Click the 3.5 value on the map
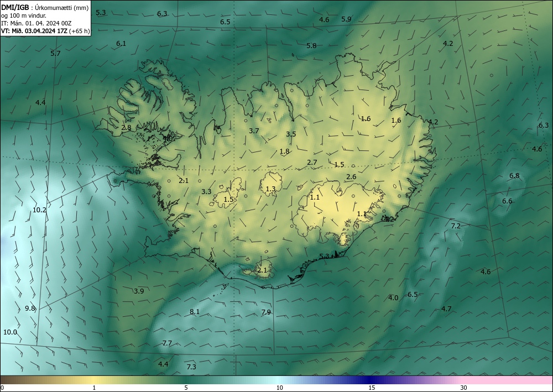The width and height of the screenshot is (553, 392). tap(291, 134)
